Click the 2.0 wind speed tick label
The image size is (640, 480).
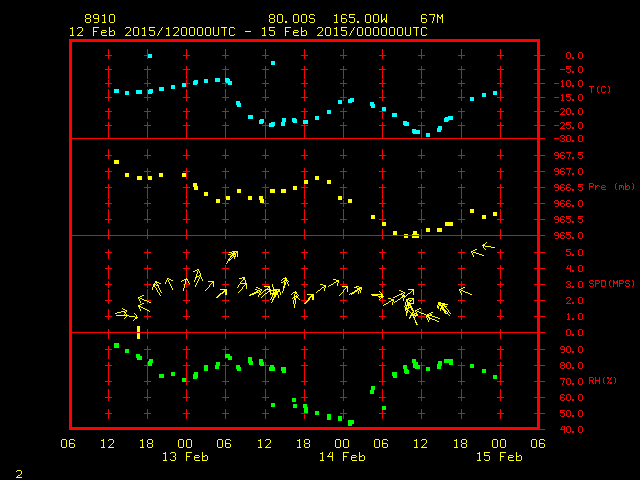(574, 301)
